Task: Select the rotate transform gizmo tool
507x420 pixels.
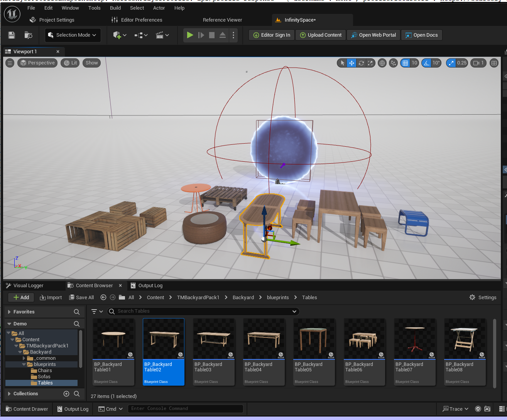Action: (x=361, y=63)
